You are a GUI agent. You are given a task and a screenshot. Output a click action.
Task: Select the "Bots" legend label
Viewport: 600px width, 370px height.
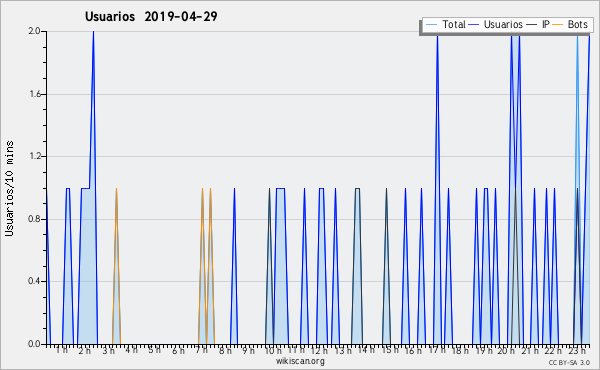tap(577, 24)
